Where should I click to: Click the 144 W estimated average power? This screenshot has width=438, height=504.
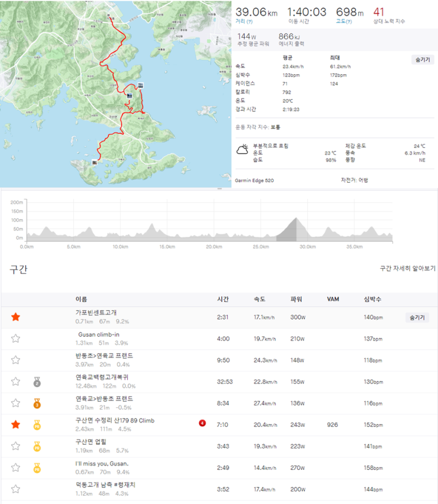[x=247, y=37]
